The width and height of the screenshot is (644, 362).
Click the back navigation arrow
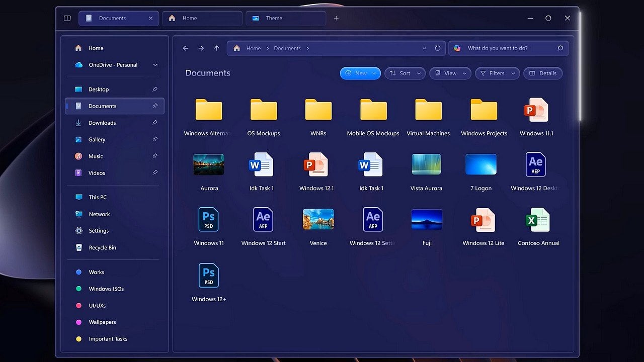(185, 48)
